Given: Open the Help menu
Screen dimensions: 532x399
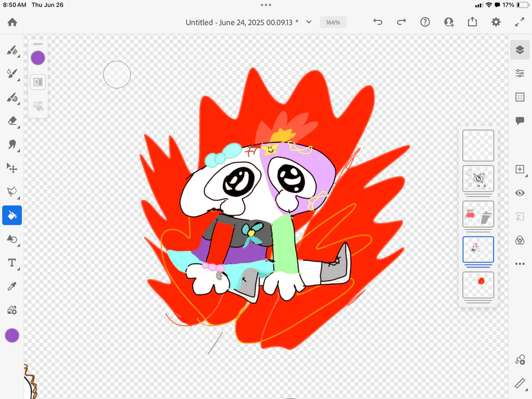Looking at the screenshot, I should point(425,22).
